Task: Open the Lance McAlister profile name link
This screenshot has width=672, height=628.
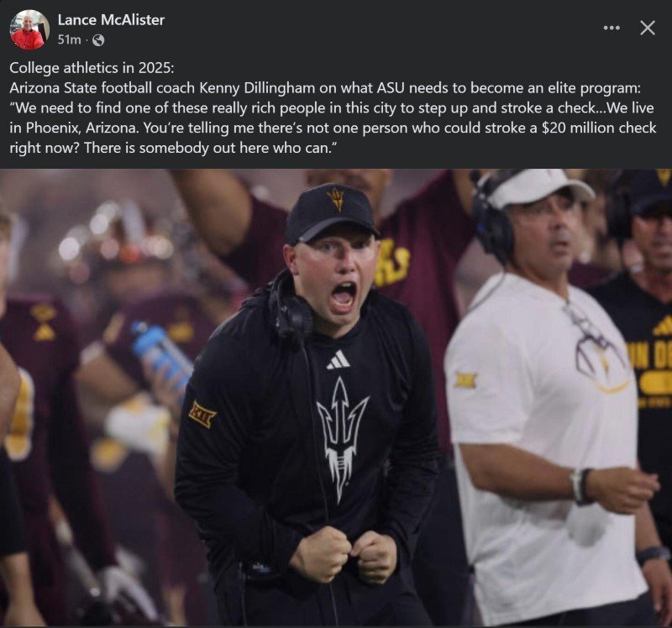Action: point(111,20)
